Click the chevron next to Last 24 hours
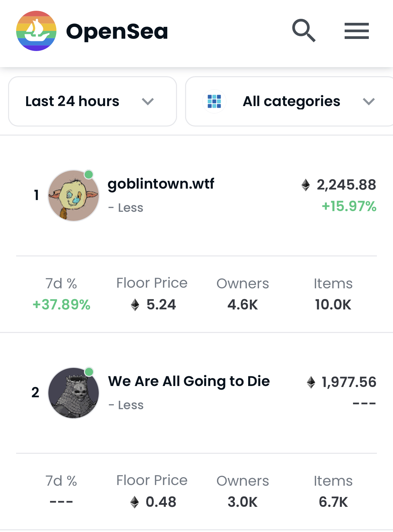This screenshot has width=393, height=532. (148, 101)
